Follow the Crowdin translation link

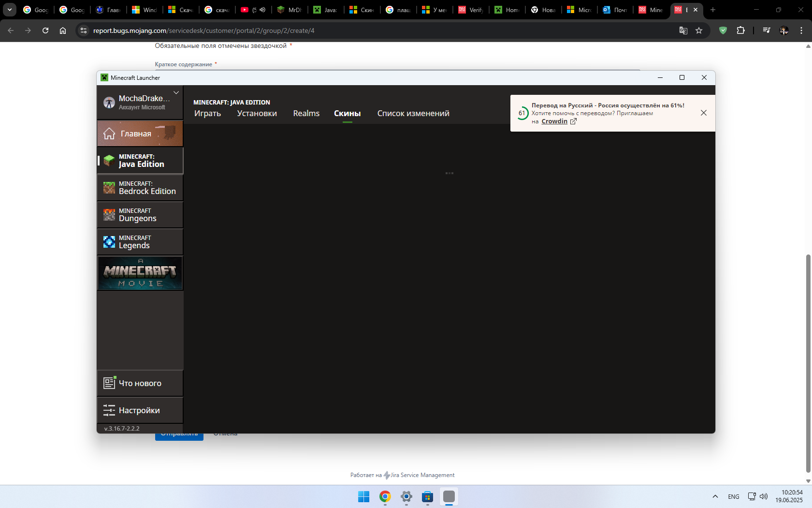554,121
